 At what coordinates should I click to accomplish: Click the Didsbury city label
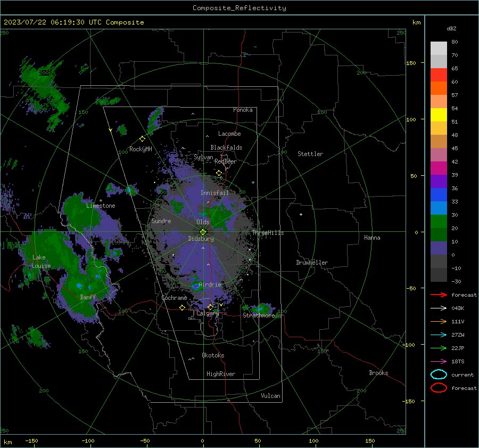click(201, 239)
